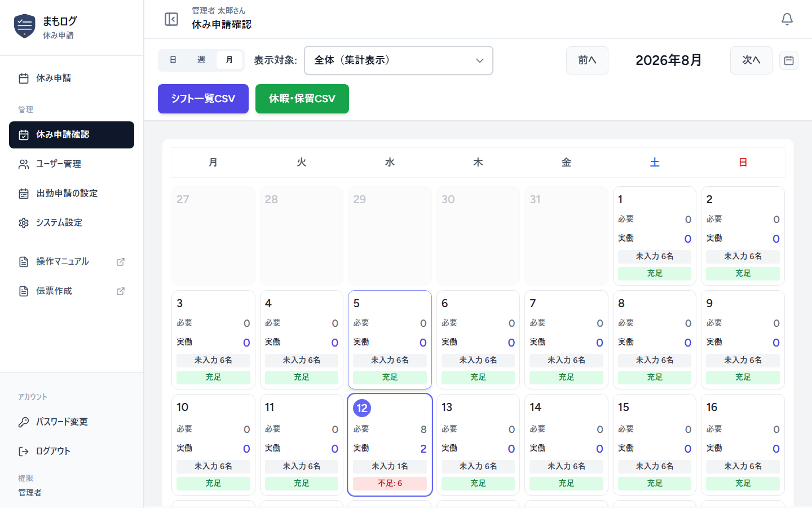Click the calendar icon next to 休み申請
The image size is (812, 508).
[x=24, y=78]
